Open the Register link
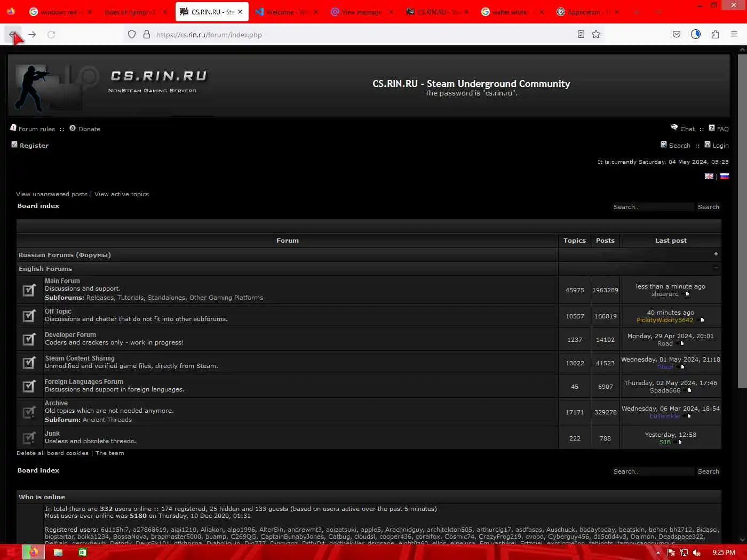747x560 pixels. [x=34, y=146]
